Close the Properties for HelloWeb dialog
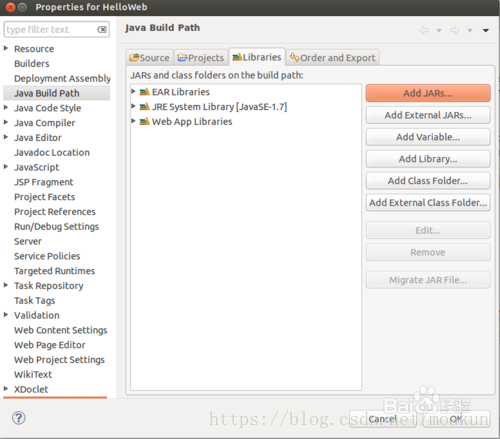The height and width of the screenshot is (439, 500). pos(10,7)
